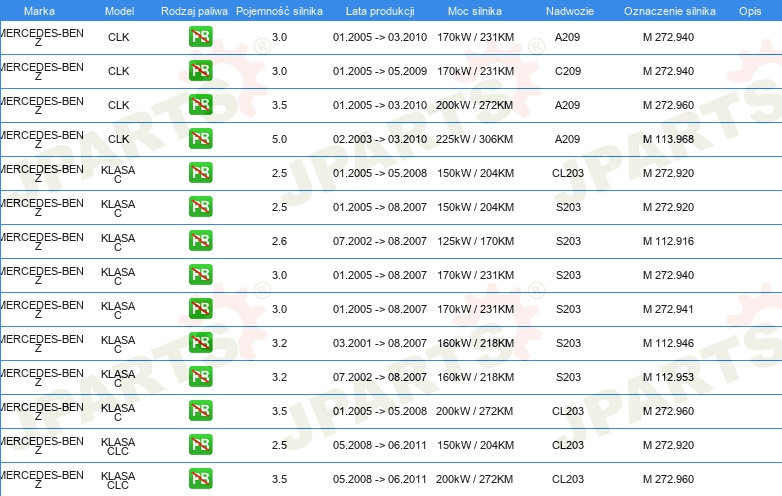The height and width of the screenshot is (496, 782).
Task: Click fuel icon in Klasa C 3.5 CL203 row
Action: tap(200, 411)
